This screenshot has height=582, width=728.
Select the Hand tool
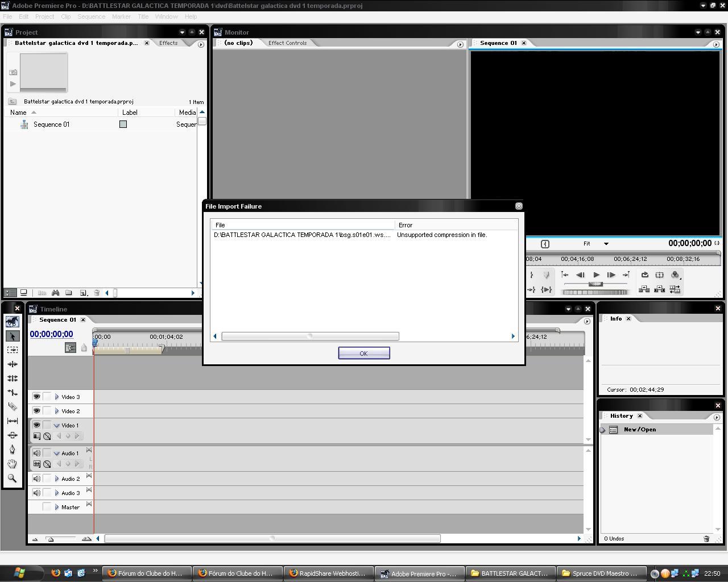(12, 464)
